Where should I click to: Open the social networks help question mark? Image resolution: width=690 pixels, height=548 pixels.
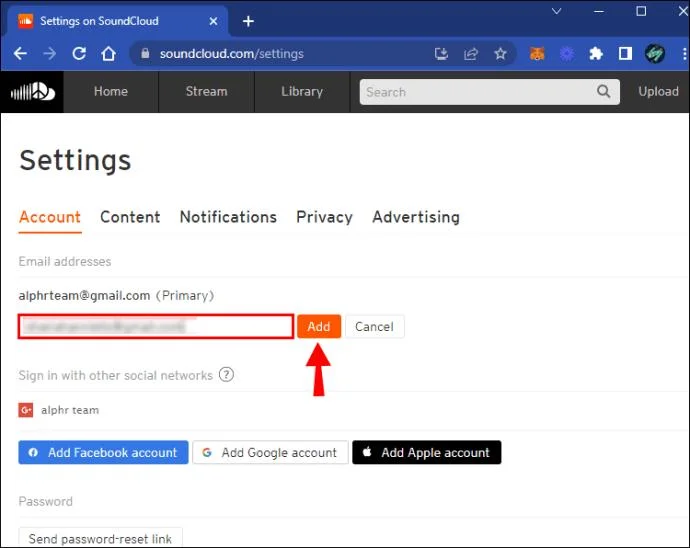[226, 375]
